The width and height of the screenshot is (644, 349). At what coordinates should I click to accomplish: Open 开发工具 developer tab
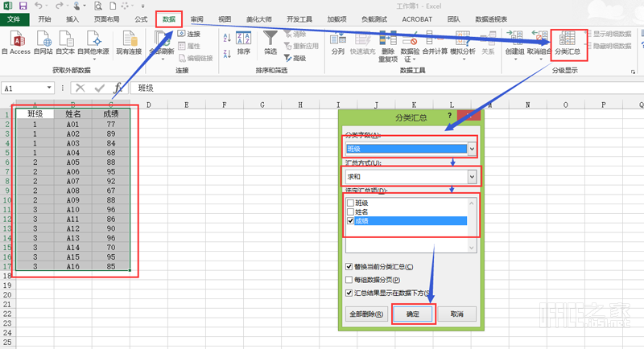(299, 18)
